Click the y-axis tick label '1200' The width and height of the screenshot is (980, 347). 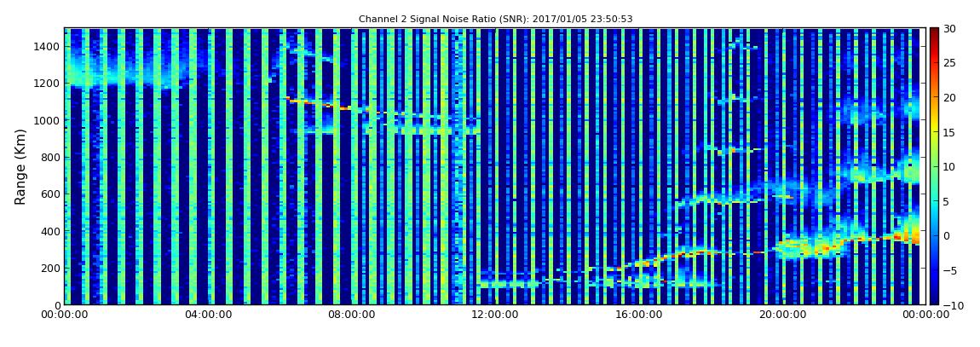48,84
